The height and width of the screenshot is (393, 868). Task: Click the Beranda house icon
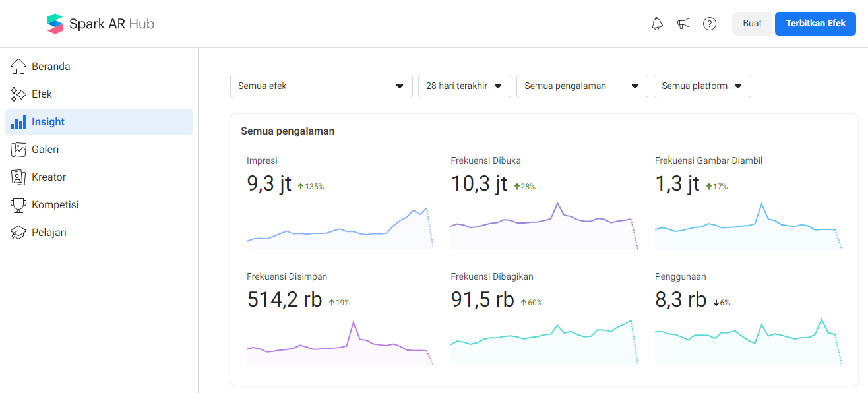pyautogui.click(x=18, y=67)
